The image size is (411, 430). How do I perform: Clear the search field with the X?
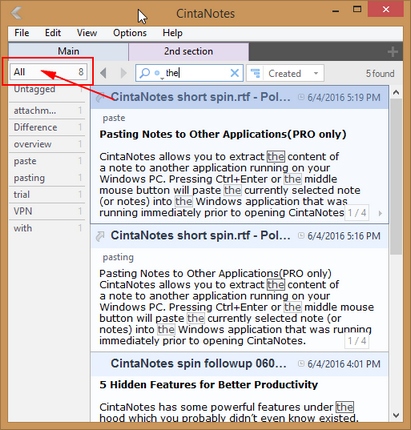[x=235, y=73]
